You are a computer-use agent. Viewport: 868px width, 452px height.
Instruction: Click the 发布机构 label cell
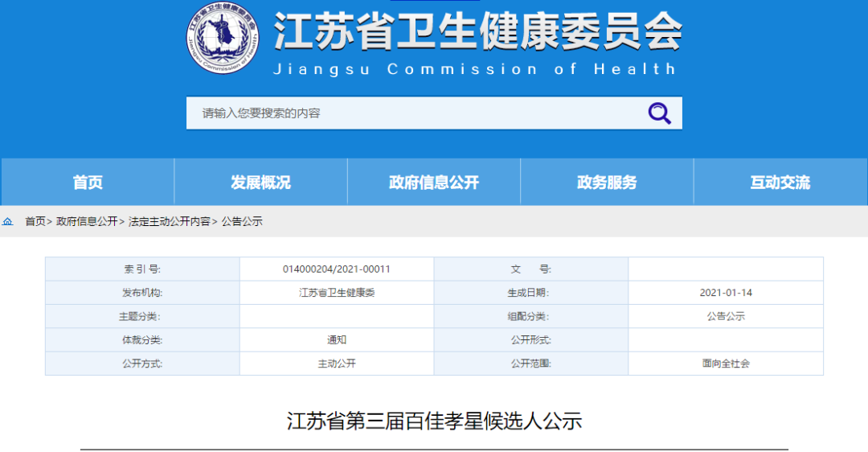click(x=142, y=293)
